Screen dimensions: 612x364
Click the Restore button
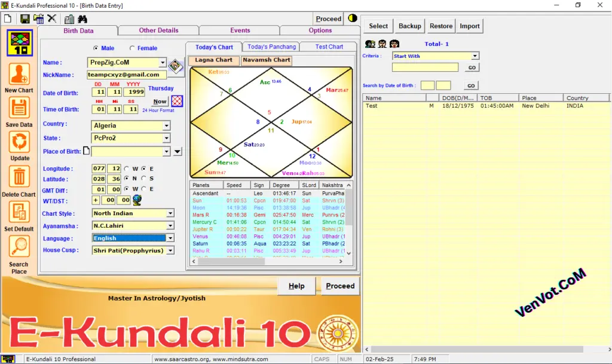click(441, 26)
